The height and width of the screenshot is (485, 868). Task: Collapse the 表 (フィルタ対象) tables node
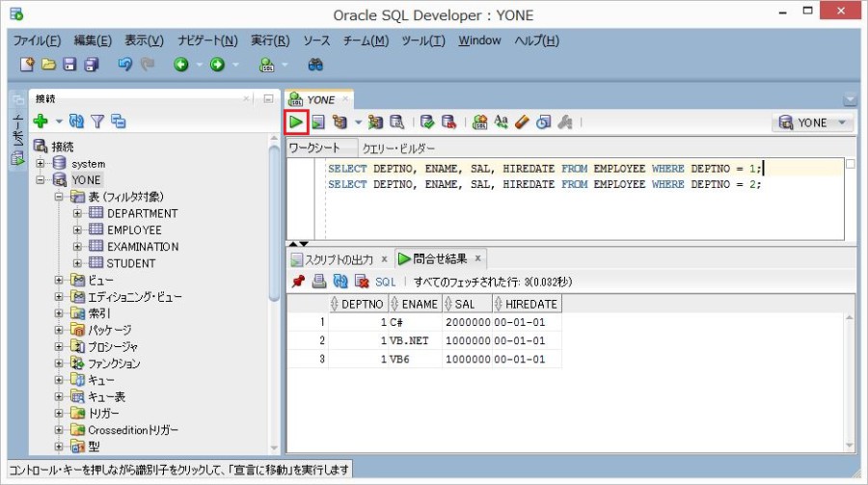click(59, 197)
